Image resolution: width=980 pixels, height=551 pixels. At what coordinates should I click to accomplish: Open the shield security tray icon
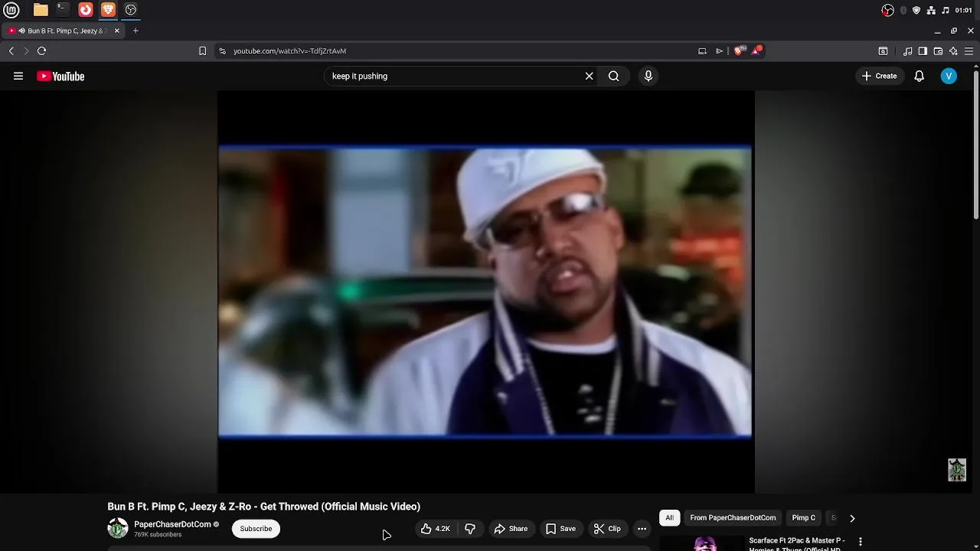[x=916, y=10]
